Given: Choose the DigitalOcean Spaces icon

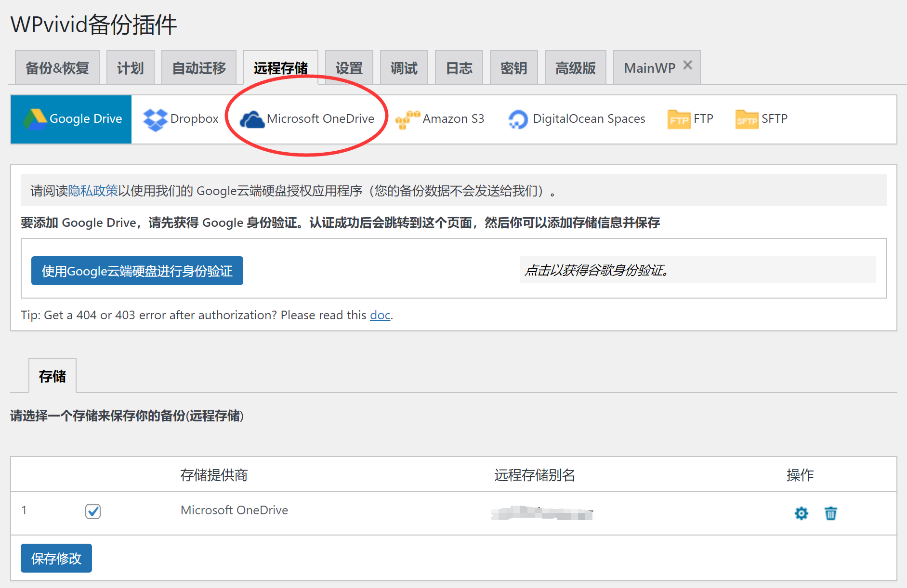Looking at the screenshot, I should pos(518,119).
